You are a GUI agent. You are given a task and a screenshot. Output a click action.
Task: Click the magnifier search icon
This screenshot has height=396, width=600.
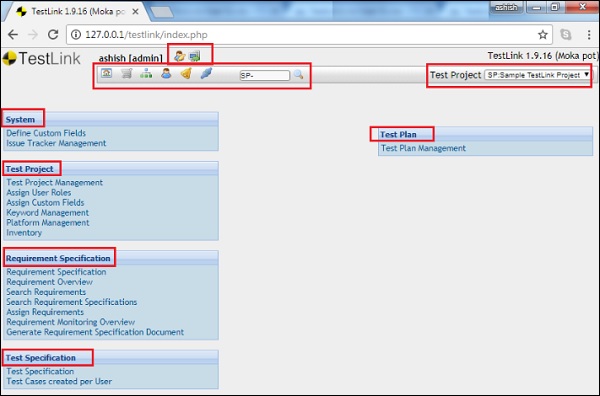(298, 75)
